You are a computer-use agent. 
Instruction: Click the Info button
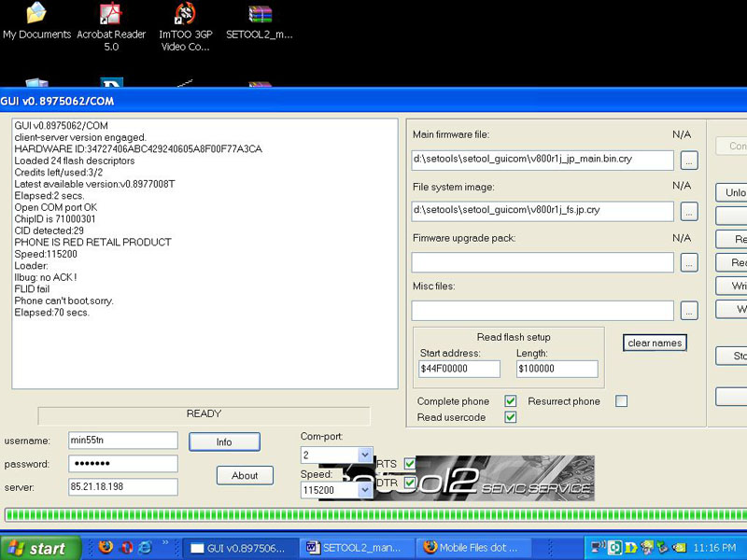coord(224,441)
